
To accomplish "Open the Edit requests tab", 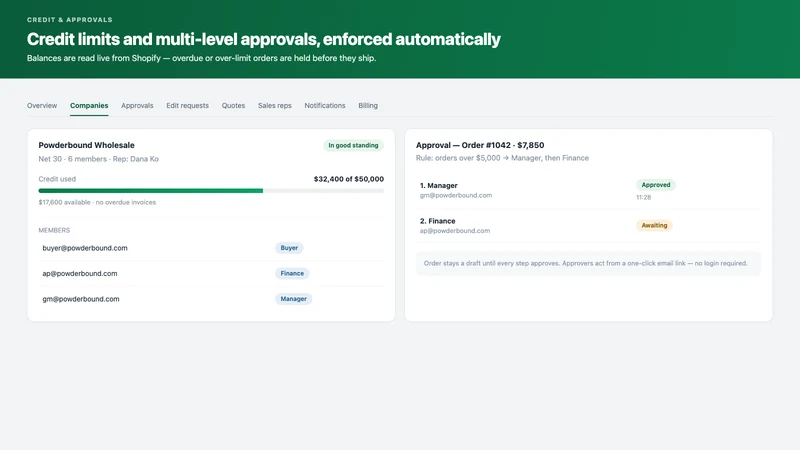I will tap(187, 106).
